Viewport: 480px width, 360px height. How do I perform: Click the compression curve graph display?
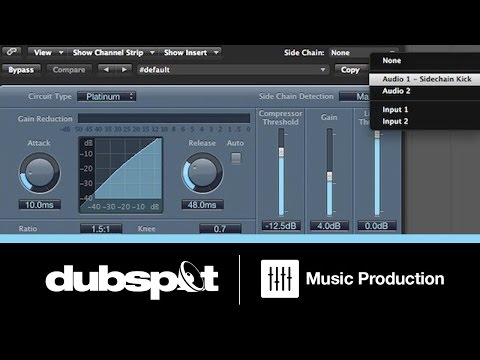coord(121,175)
